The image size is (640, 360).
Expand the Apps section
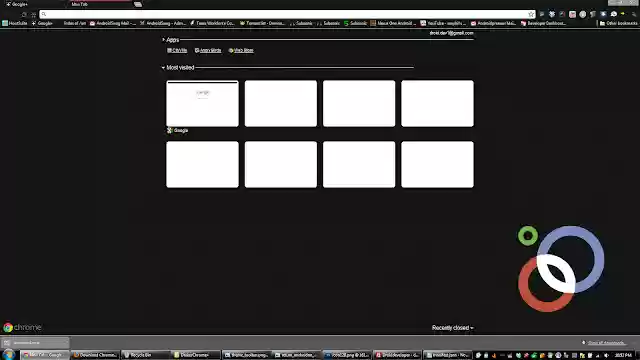(171, 40)
